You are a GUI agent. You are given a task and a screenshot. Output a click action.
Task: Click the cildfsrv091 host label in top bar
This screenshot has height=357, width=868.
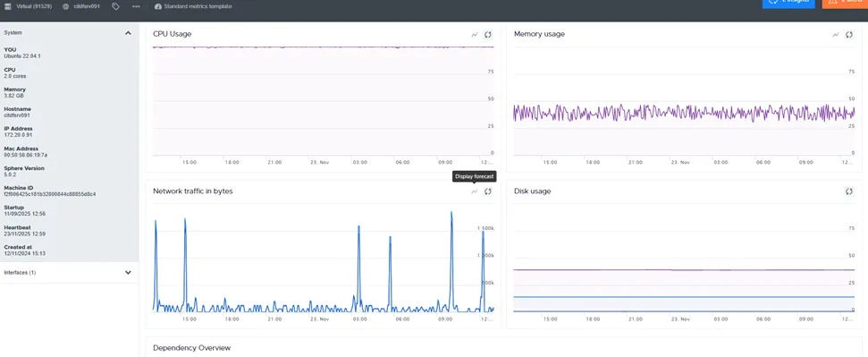click(87, 6)
